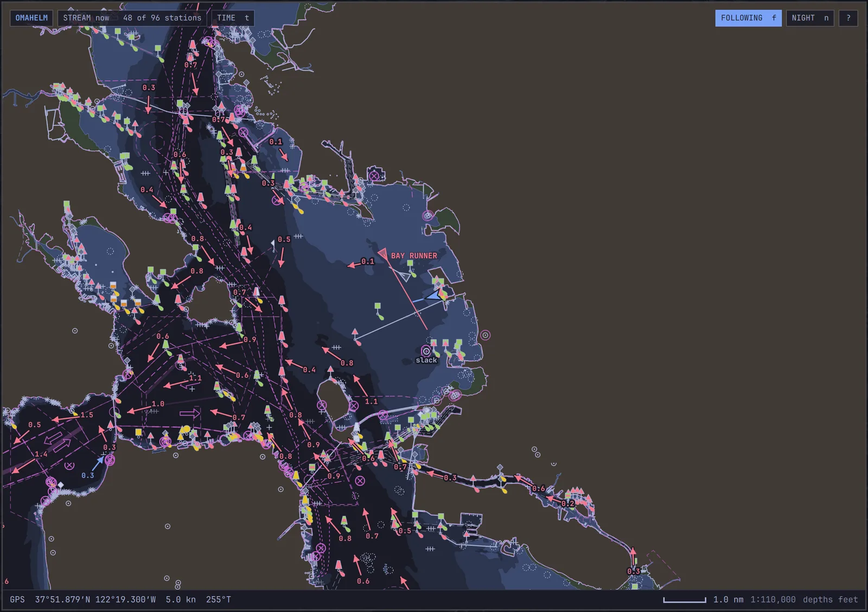868x612 pixels.
Task: Click the 0.1 arrow left of BAY RUNNER
Action: (354, 265)
